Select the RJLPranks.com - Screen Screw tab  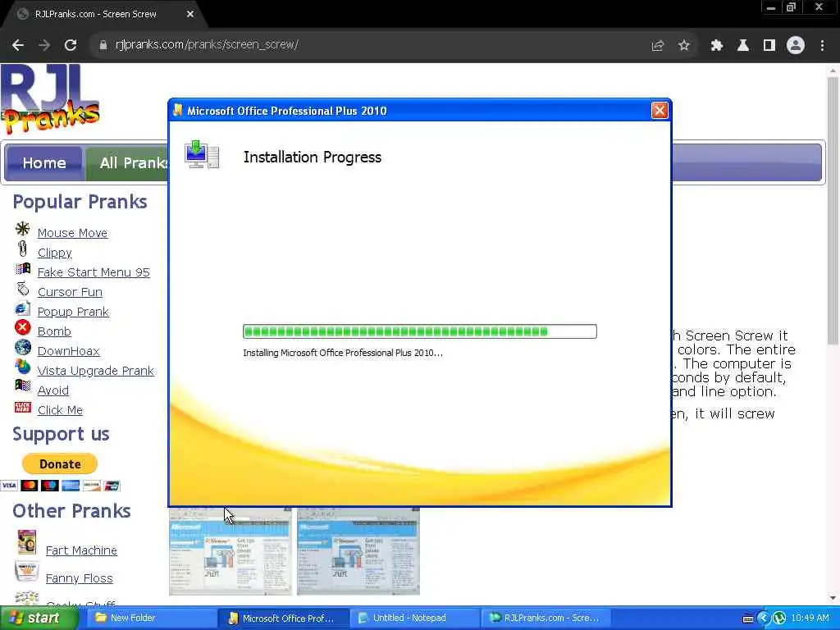pos(102,15)
